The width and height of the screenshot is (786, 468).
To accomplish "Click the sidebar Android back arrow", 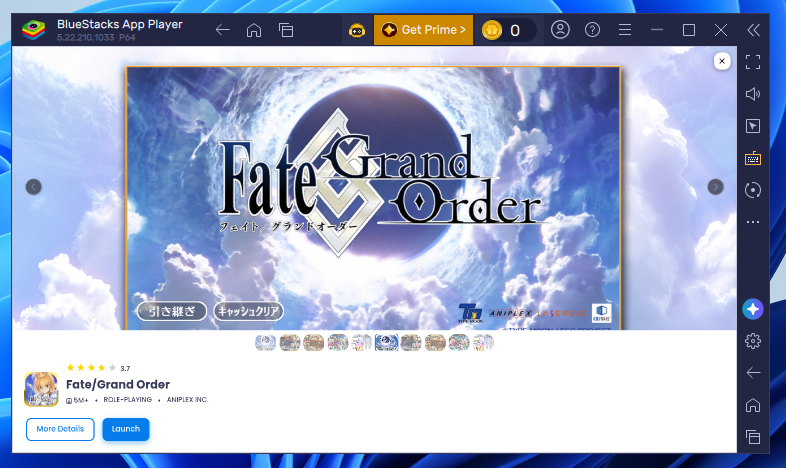I will pyautogui.click(x=753, y=373).
